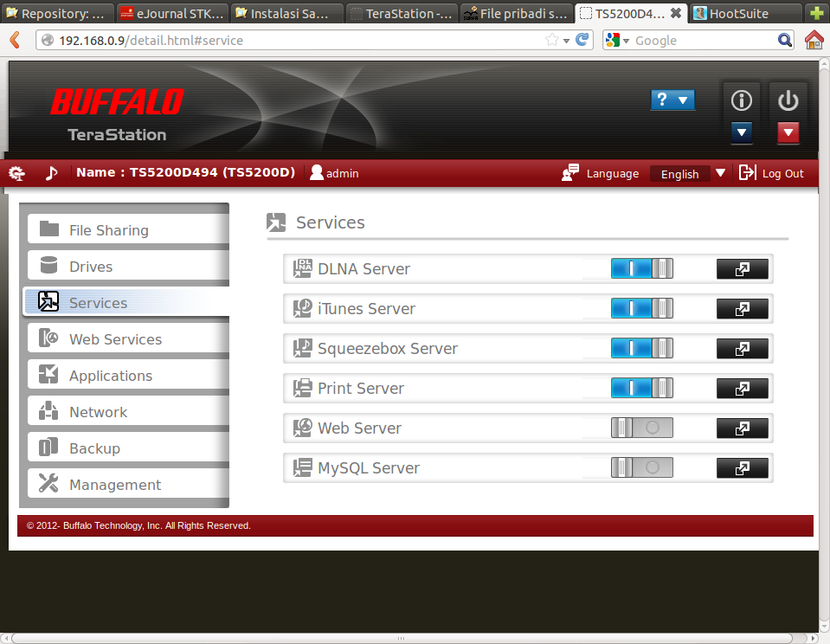Click the Services heading icon
This screenshot has height=644, width=830.
(x=276, y=222)
